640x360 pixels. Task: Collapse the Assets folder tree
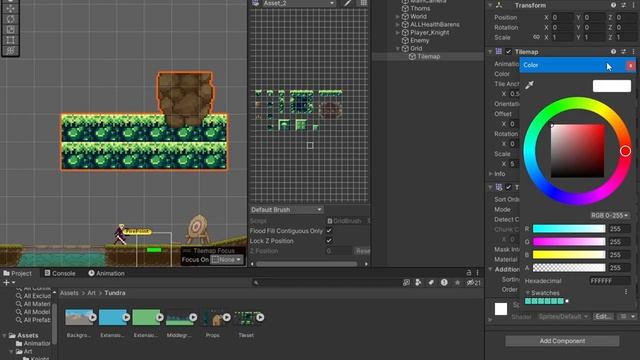coord(4,336)
